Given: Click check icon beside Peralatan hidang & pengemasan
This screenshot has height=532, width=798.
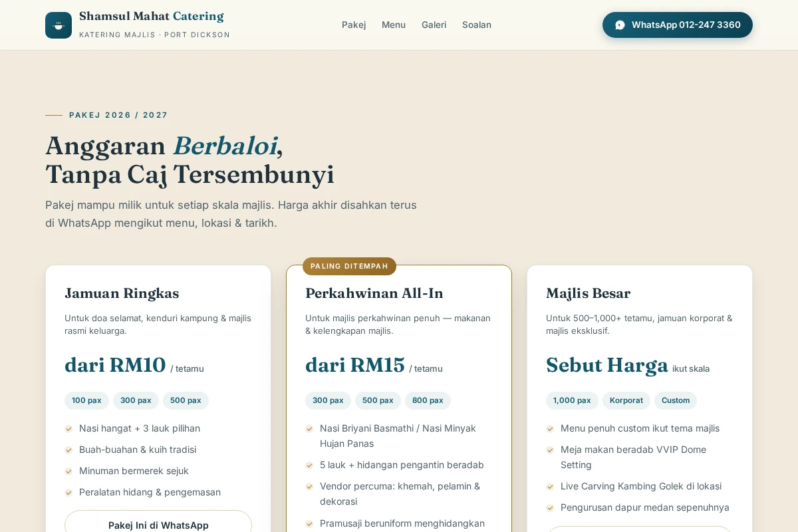Looking at the screenshot, I should [x=68, y=493].
